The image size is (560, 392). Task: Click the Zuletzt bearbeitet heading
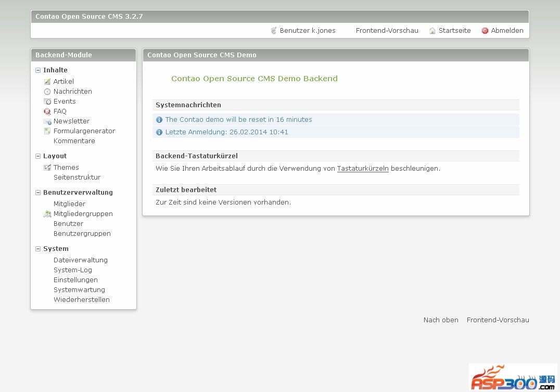tap(186, 190)
